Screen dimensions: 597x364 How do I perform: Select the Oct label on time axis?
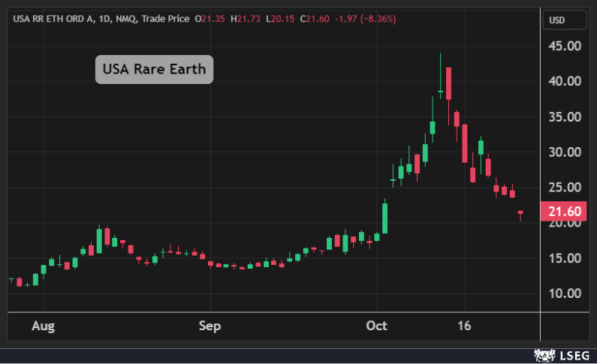(x=377, y=326)
